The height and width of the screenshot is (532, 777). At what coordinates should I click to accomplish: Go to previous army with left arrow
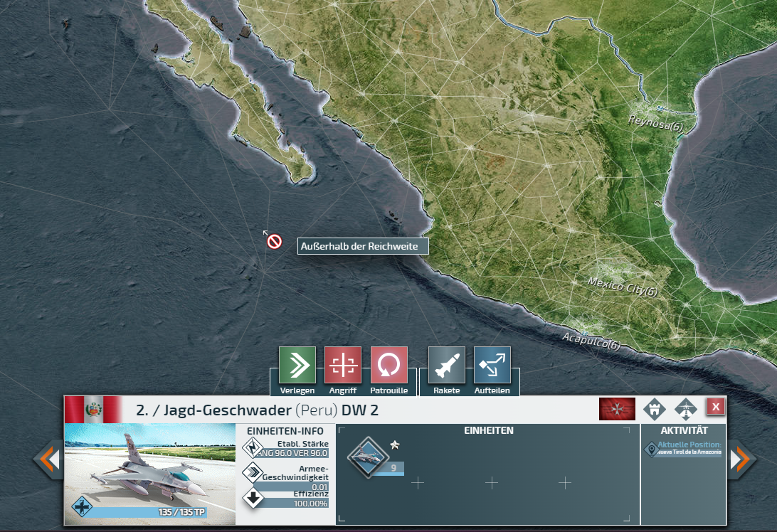48,460
